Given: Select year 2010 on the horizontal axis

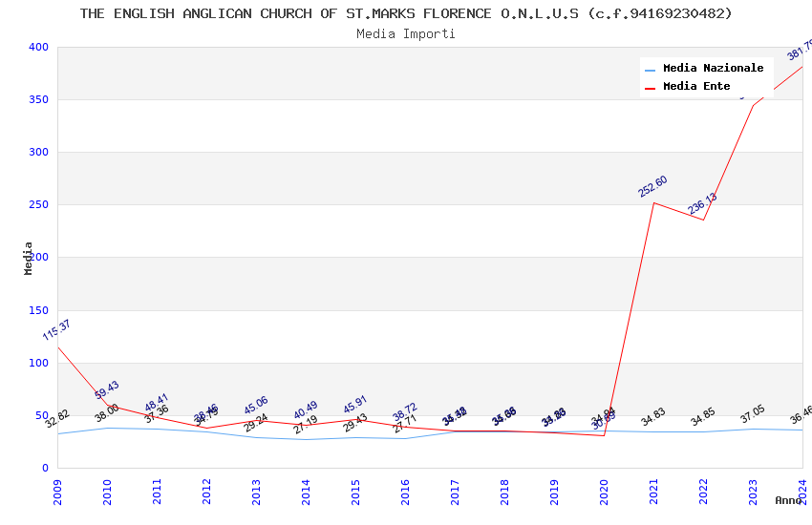Looking at the screenshot, I should click(x=107, y=492).
